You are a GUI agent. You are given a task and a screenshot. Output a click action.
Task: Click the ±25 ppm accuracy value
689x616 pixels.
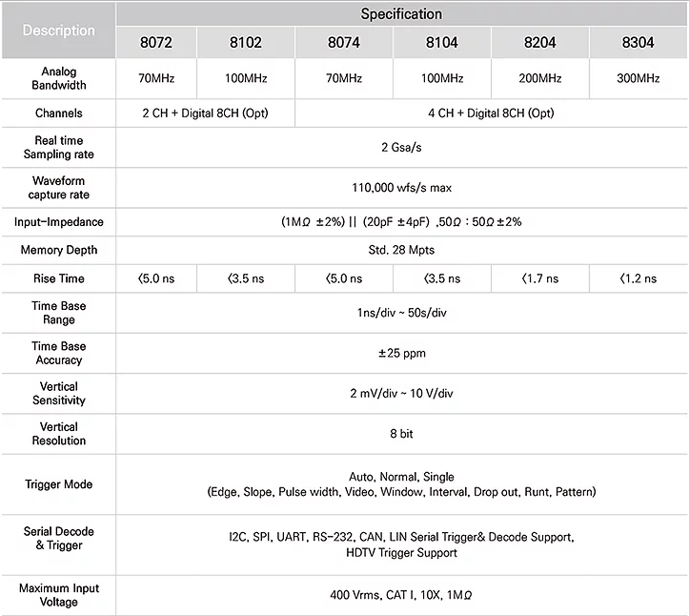401,353
